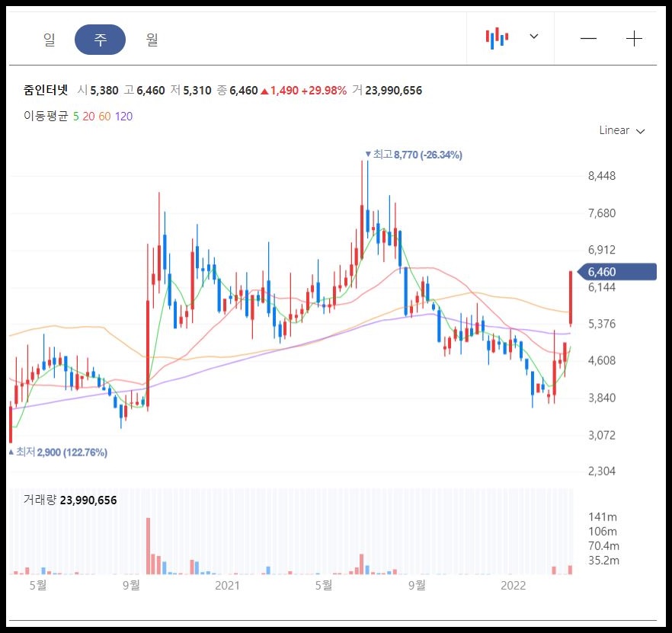This screenshot has width=672, height=633.
Task: Toggle the 60-period moving average
Action: [104, 116]
